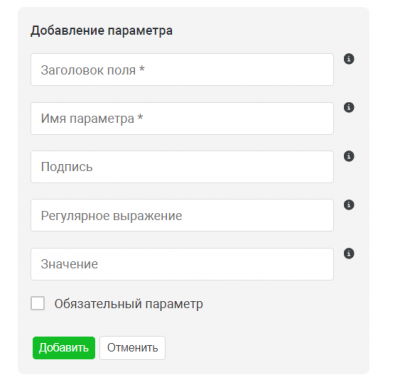Click into the Имя параметра field

pyautogui.click(x=182, y=118)
